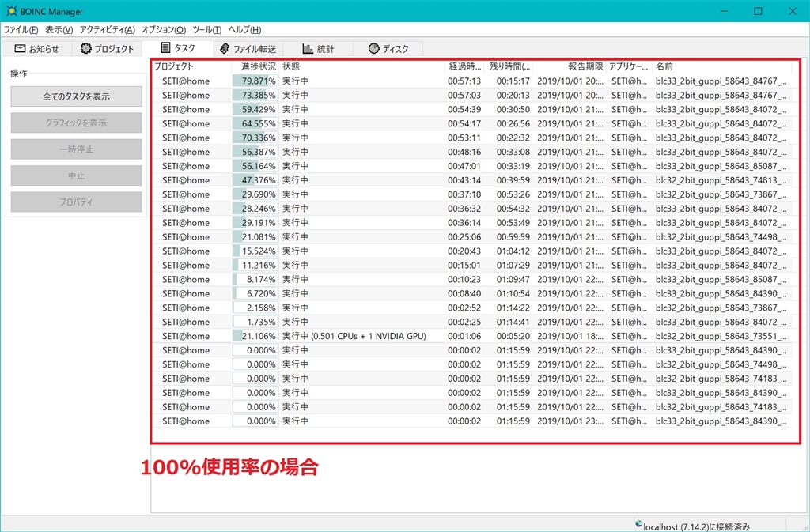Click the BOINC Manager title bar icon
The height and width of the screenshot is (532, 810).
tap(11, 11)
